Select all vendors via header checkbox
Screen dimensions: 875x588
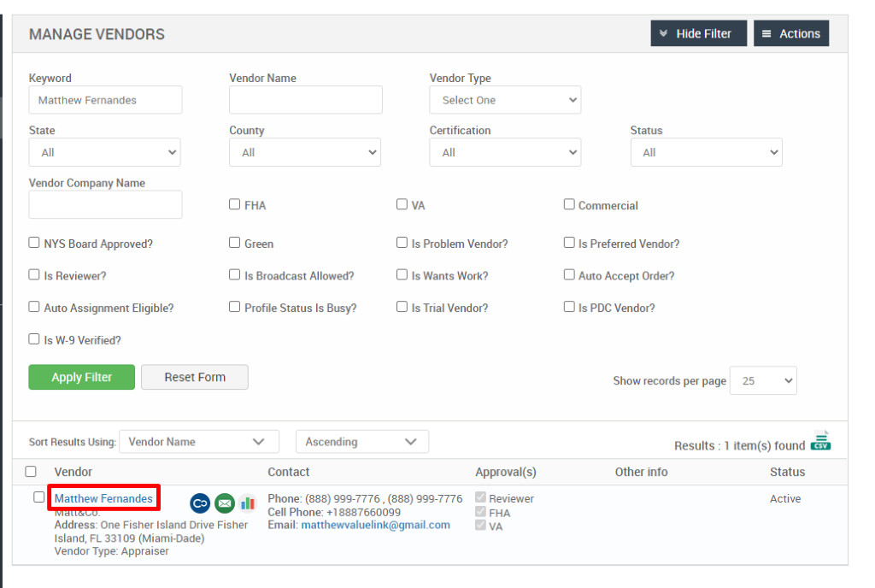point(31,471)
